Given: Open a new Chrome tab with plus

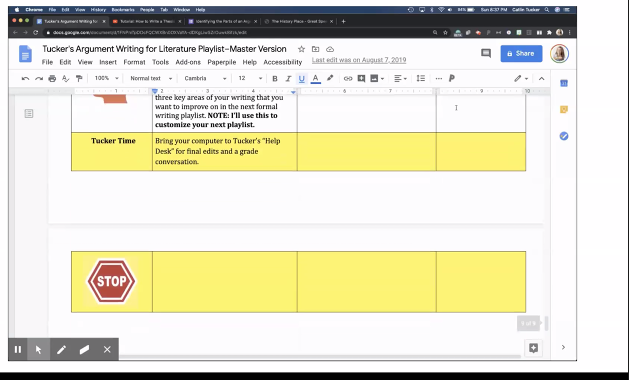Looking at the screenshot, I should pyautogui.click(x=343, y=21).
